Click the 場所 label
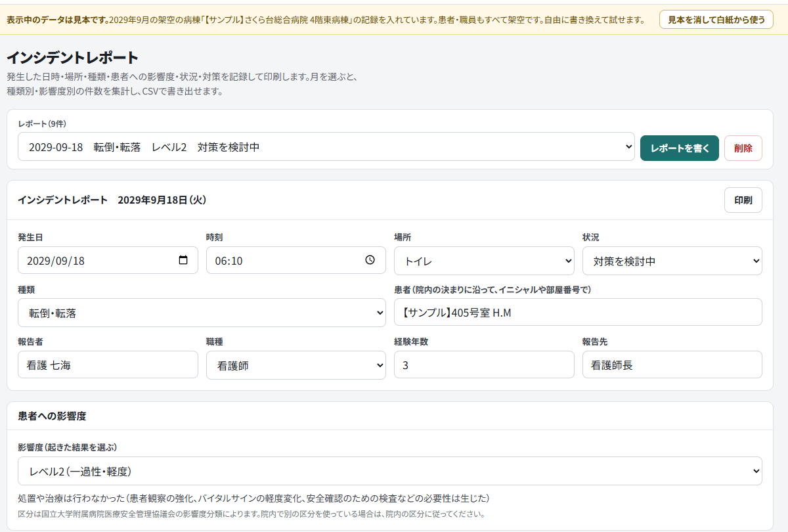 [403, 237]
